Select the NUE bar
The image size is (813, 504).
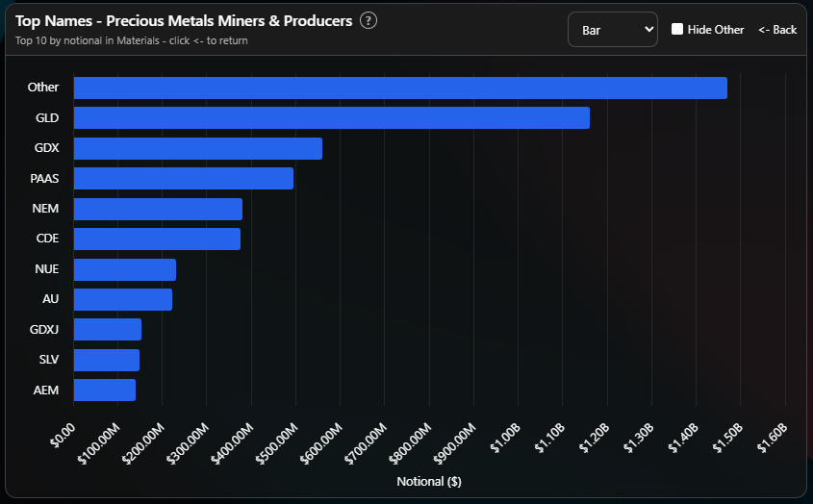[x=125, y=269]
